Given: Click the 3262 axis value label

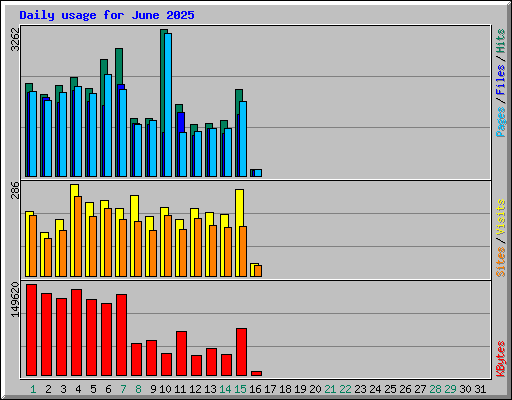Looking at the screenshot, I should 15,39.
